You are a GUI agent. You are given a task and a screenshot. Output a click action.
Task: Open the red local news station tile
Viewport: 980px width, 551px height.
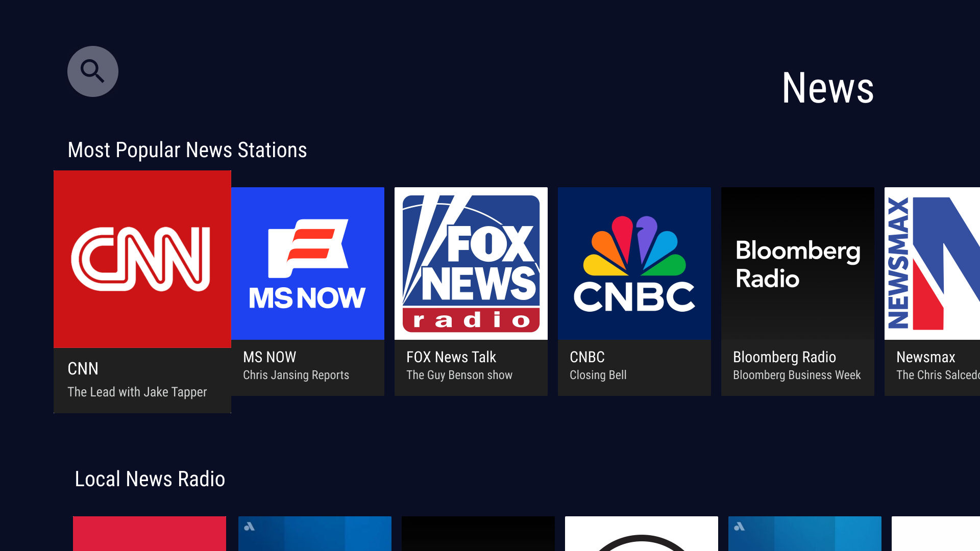149,533
